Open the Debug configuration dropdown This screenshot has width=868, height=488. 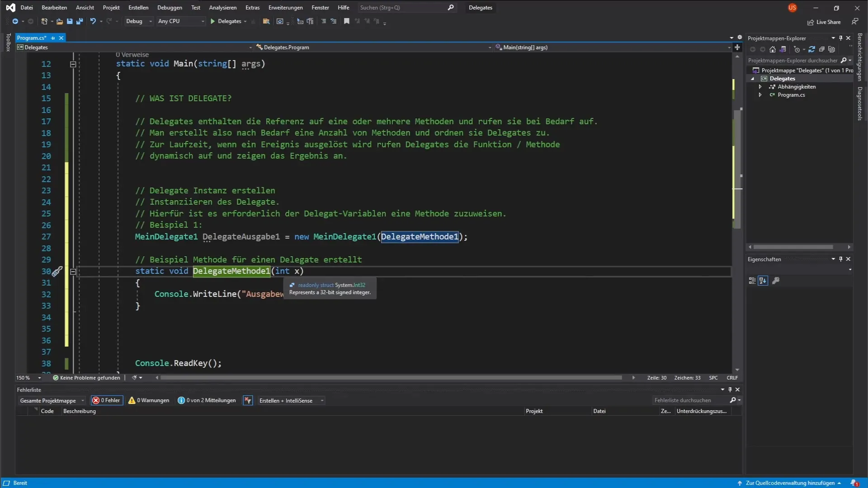[x=139, y=21]
